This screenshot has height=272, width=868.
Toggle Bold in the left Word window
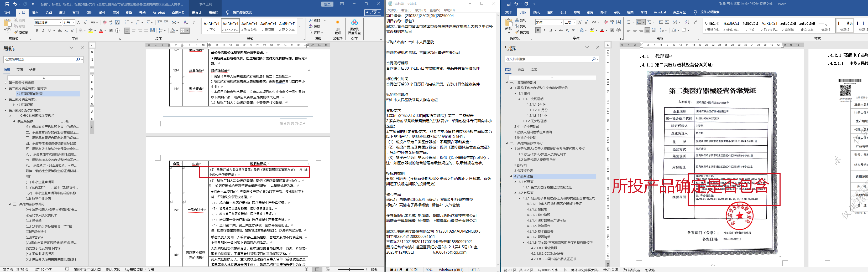(37, 30)
